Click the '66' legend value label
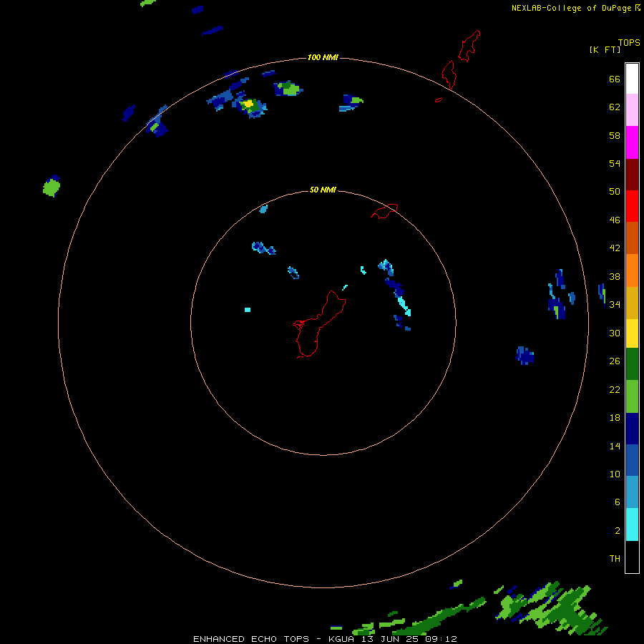 [x=615, y=79]
